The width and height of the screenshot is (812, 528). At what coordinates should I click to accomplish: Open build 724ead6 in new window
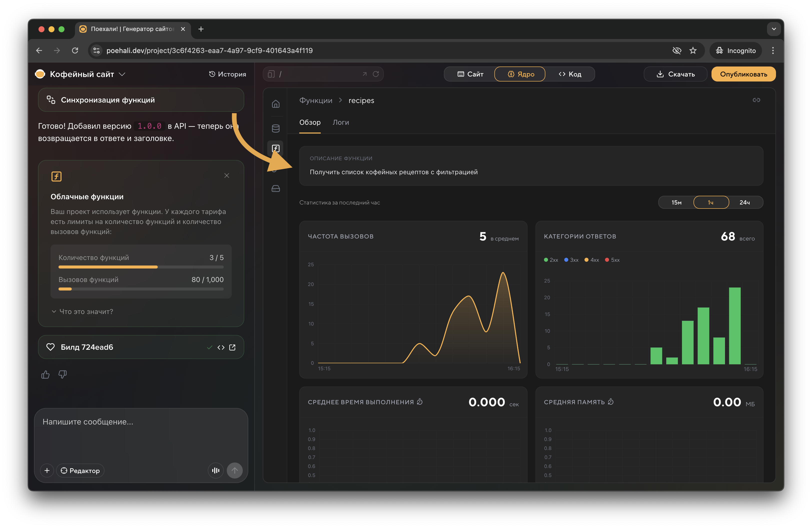[232, 347]
